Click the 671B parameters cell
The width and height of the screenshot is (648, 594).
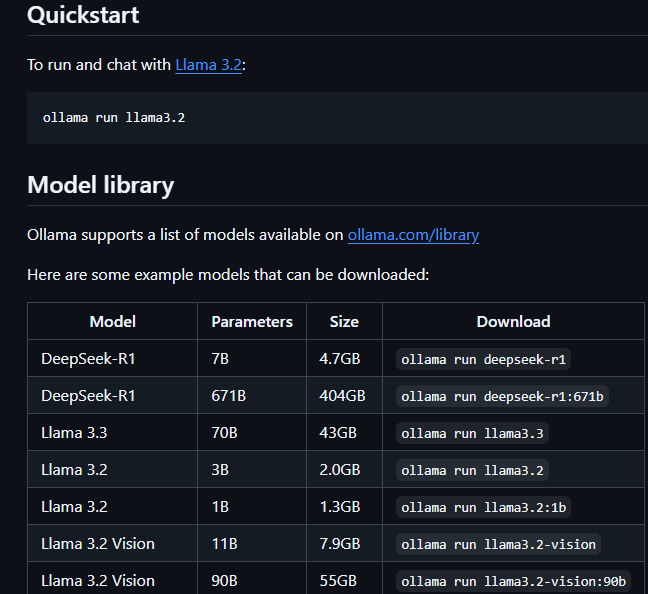[229, 396]
